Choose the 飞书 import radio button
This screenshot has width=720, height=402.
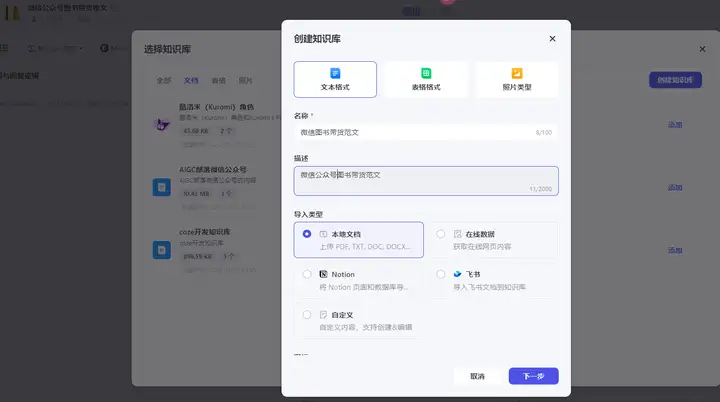click(x=441, y=274)
